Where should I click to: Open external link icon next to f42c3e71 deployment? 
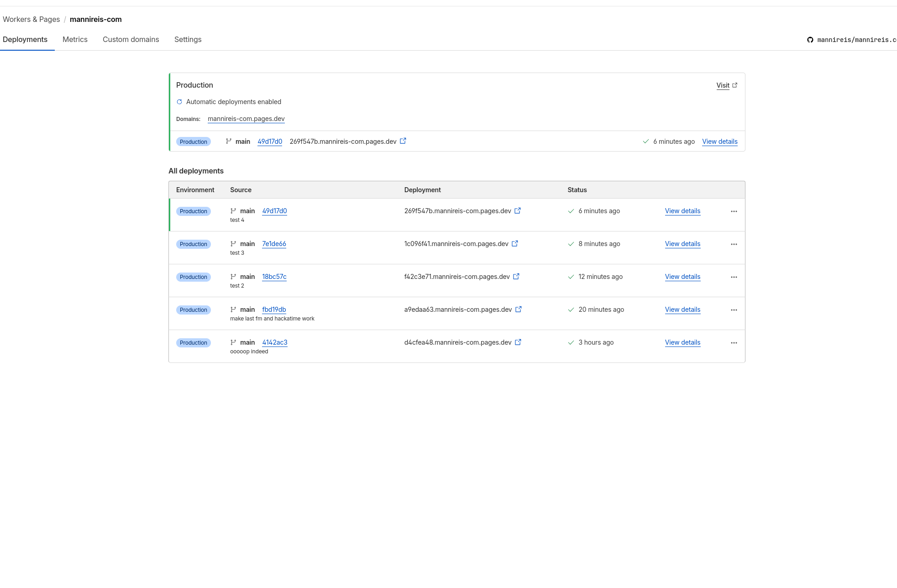pos(516,277)
